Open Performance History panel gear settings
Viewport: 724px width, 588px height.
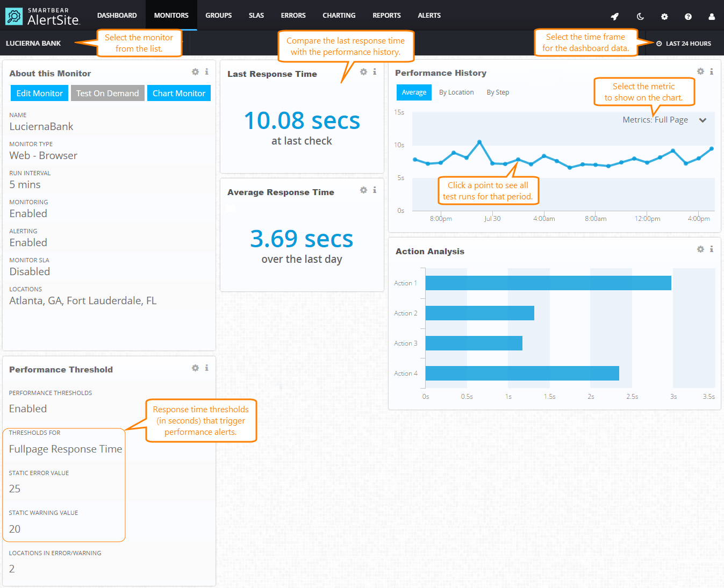click(x=700, y=71)
